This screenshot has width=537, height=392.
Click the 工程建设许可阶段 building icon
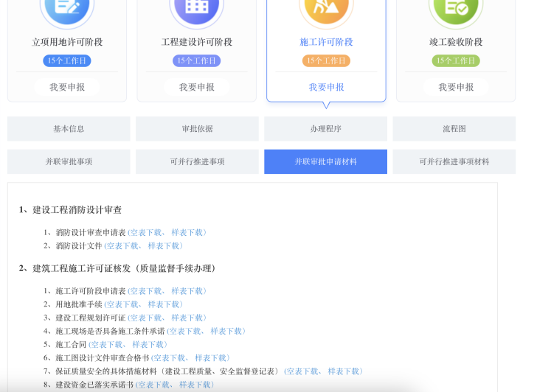pyautogui.click(x=196, y=9)
